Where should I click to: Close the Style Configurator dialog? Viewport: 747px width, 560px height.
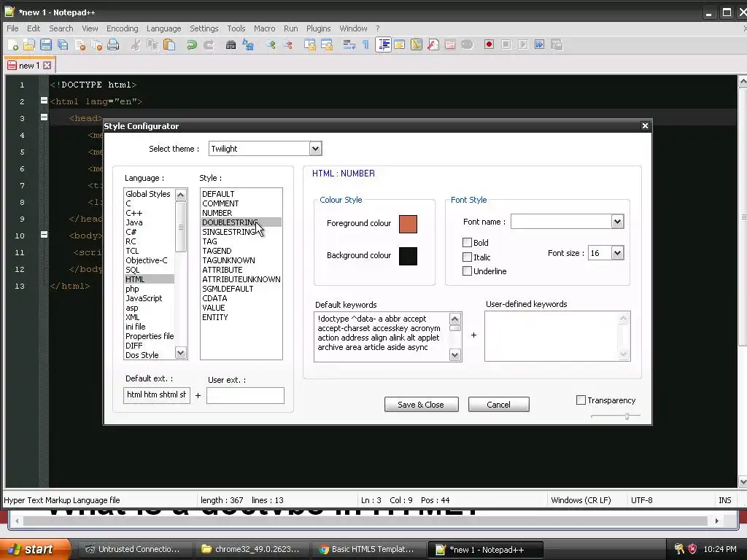[x=645, y=125]
